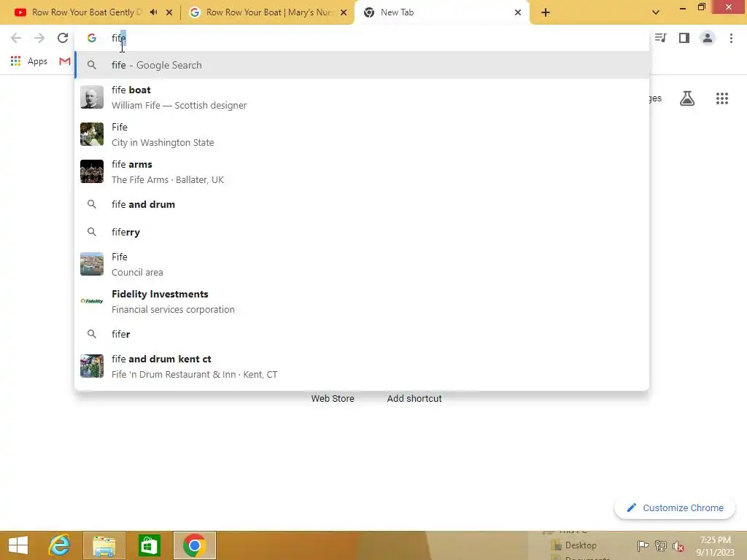Viewport: 747px width, 560px height.
Task: Open Customize Chrome button
Action: (x=675, y=508)
